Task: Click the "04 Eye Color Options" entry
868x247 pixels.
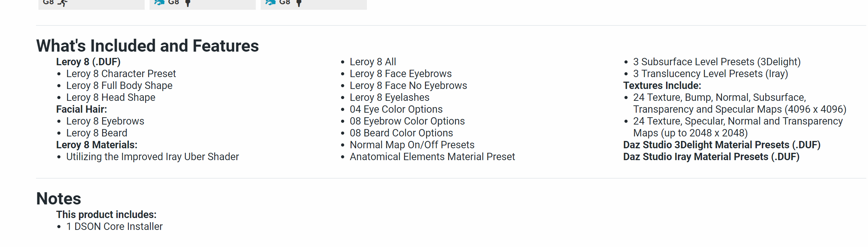Action: click(x=396, y=109)
